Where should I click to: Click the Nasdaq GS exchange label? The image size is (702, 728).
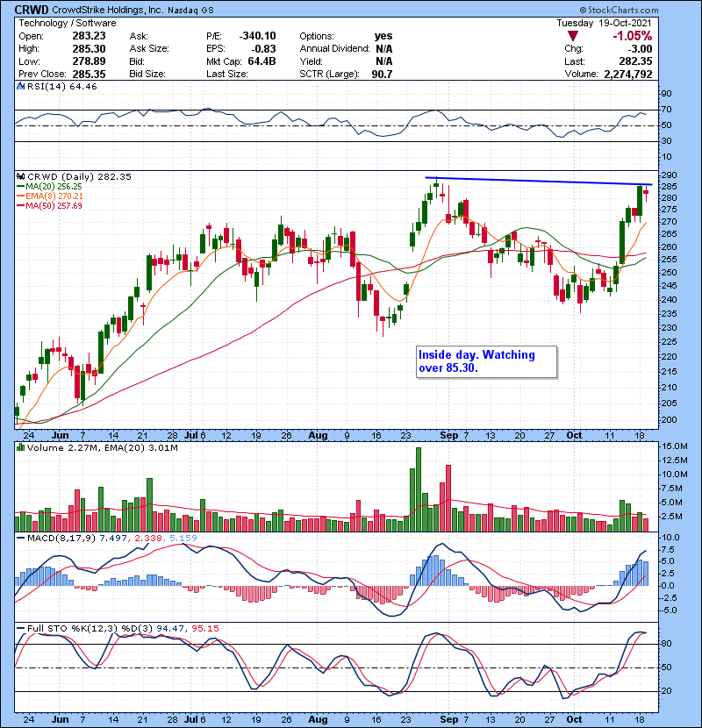pos(190,11)
